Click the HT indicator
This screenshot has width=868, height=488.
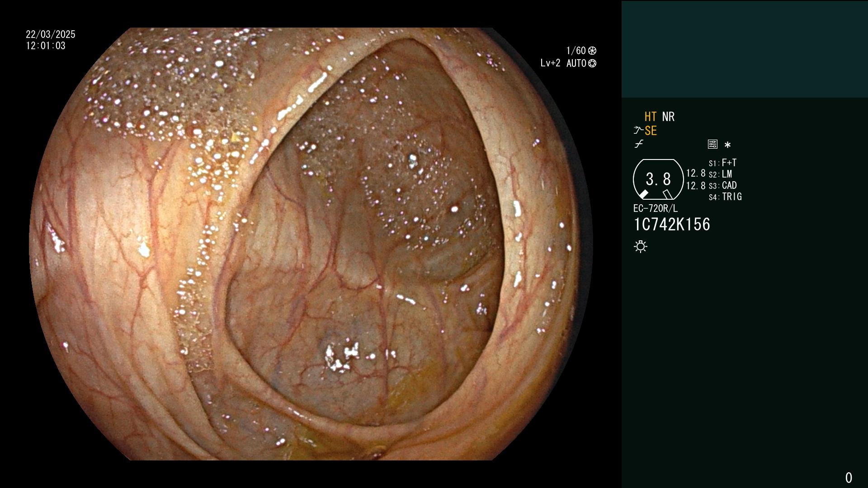click(651, 117)
